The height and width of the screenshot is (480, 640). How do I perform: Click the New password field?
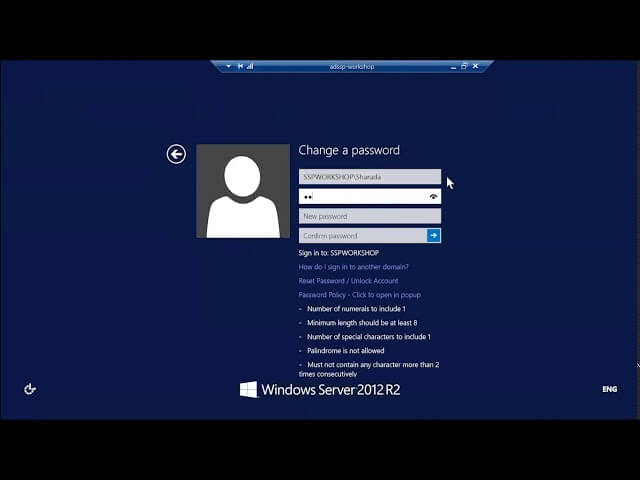pyautogui.click(x=370, y=216)
